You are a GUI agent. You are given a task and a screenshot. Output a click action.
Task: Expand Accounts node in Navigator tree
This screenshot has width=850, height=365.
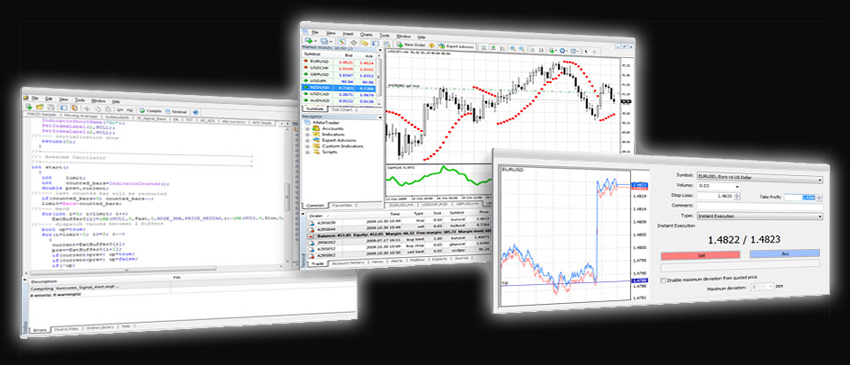(307, 130)
